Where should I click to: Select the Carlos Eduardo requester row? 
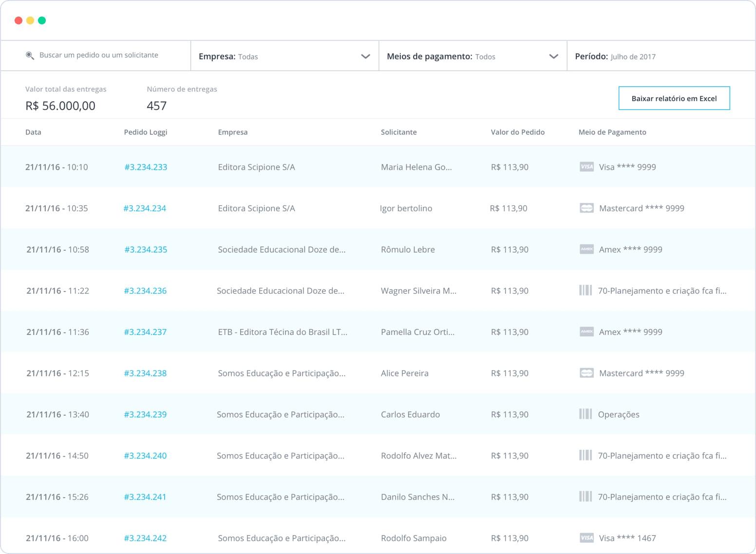[x=410, y=414]
